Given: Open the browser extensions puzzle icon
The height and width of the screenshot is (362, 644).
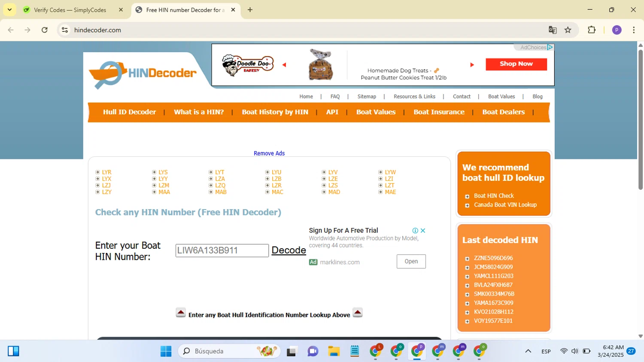Looking at the screenshot, I should 592,30.
